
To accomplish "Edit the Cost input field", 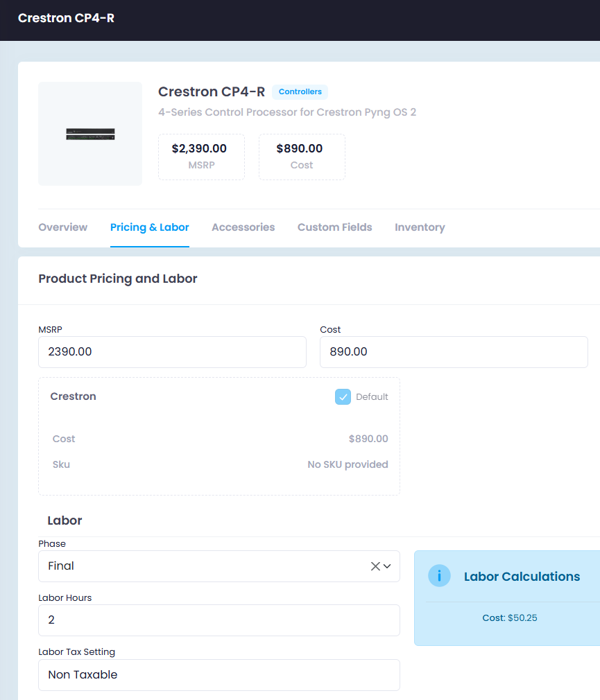I will (454, 352).
